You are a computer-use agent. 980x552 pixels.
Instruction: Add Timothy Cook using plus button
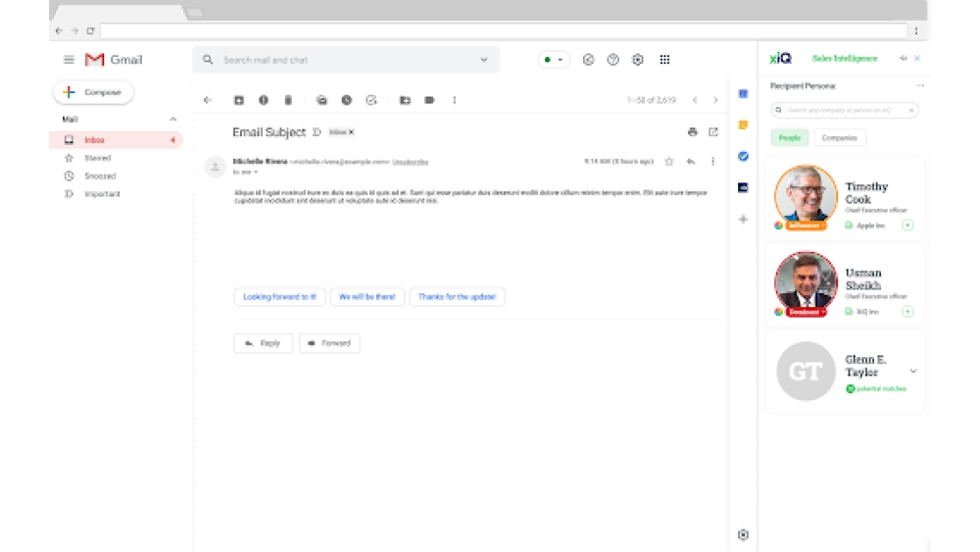pos(907,226)
